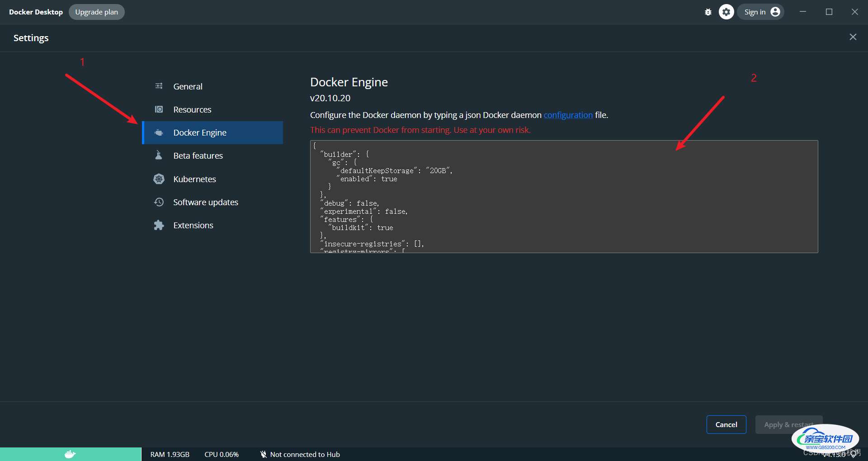Click the 'buildkit: true' line in editor
Viewport: 868px width, 461px height.
361,228
